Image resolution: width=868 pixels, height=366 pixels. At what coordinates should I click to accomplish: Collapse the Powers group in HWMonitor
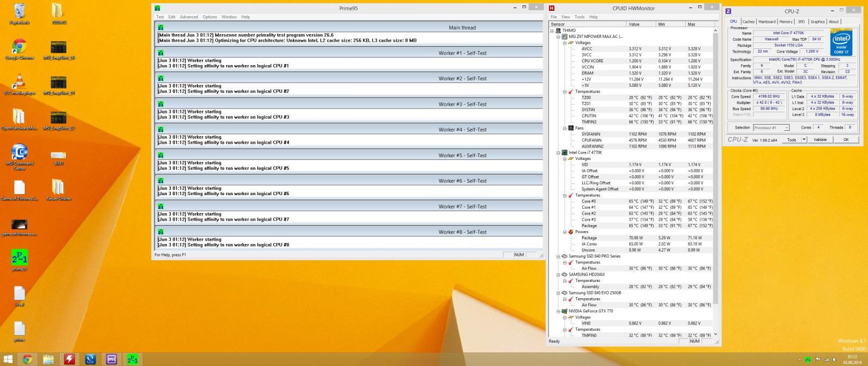[564, 232]
